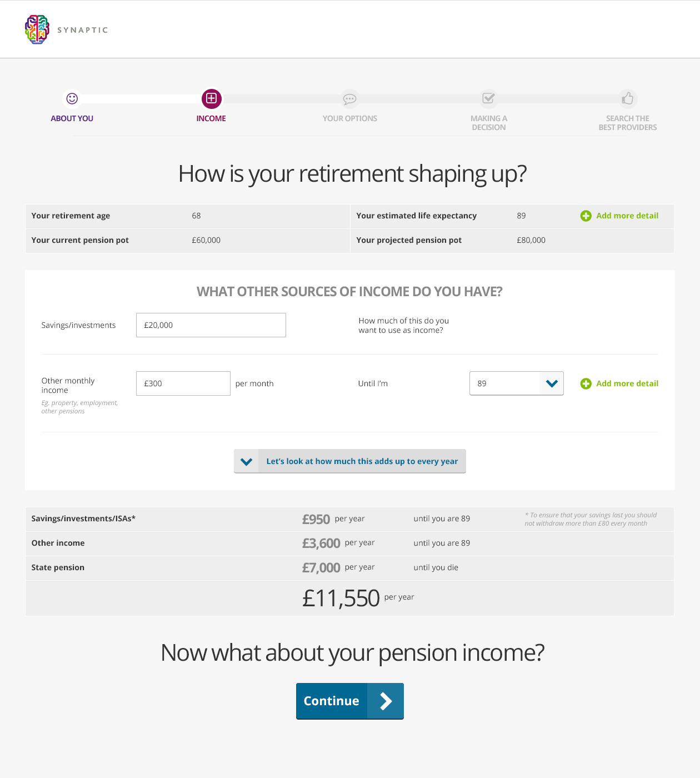The height and width of the screenshot is (778, 700).
Task: Open Search the Best Providers thumbs-up icon
Action: coord(627,98)
